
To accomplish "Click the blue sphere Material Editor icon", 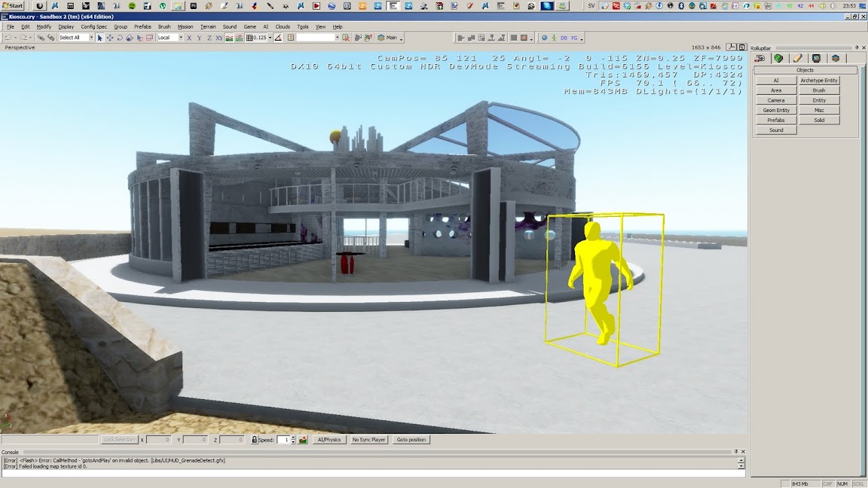I will click(544, 38).
